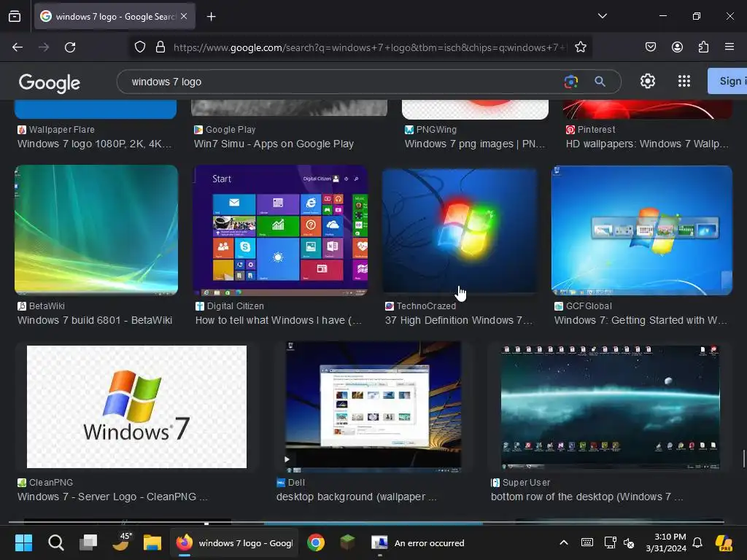The image size is (747, 560).
Task: Open Super User bottom row desktop link
Action: [x=587, y=497]
